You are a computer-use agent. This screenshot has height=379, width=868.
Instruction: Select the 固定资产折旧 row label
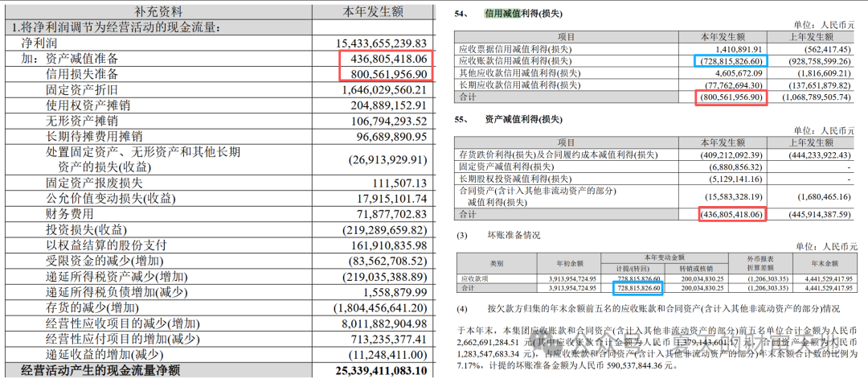tap(81, 90)
